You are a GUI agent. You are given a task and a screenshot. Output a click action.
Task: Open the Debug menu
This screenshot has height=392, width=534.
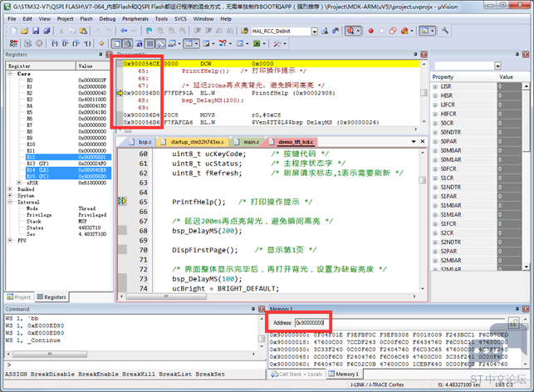107,19
